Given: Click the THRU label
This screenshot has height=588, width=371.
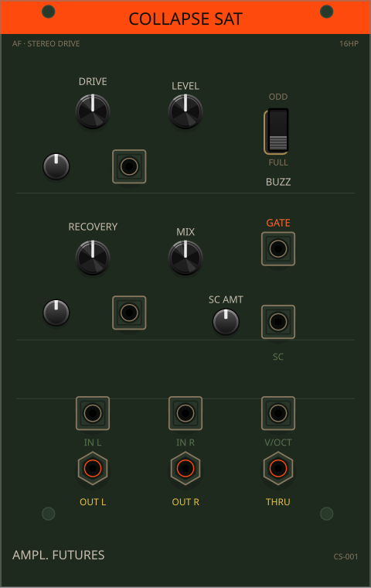Looking at the screenshot, I should [x=278, y=502].
